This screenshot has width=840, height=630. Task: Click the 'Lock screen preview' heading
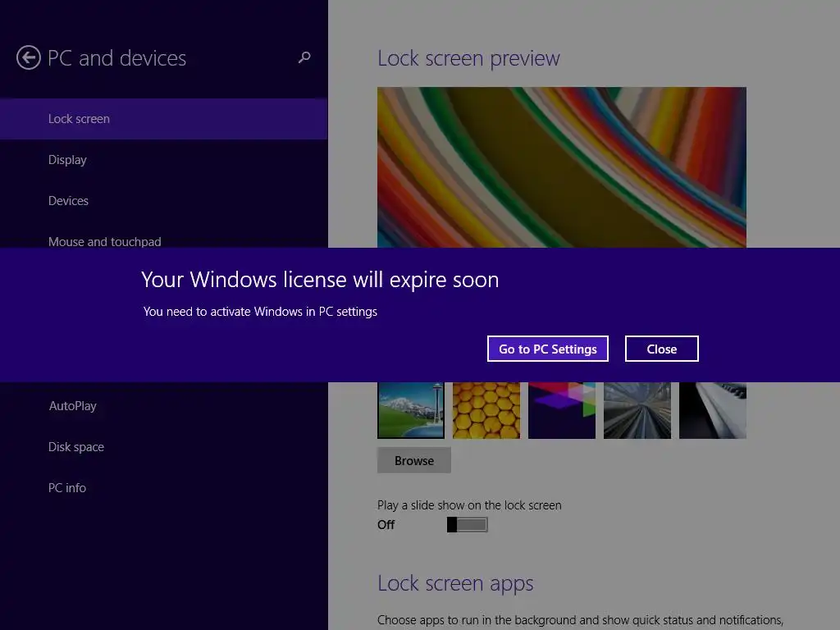pos(468,58)
